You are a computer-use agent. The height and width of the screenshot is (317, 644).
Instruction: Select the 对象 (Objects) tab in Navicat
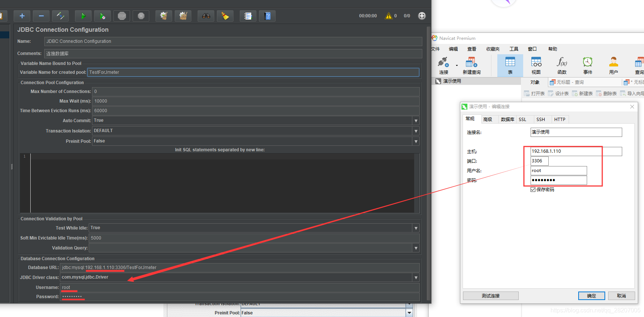(535, 82)
